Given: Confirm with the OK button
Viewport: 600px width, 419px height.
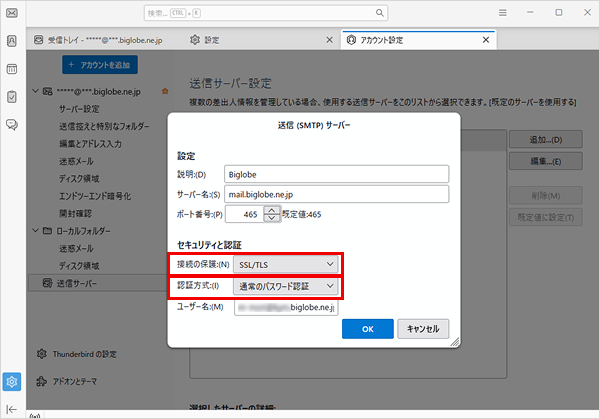Looking at the screenshot, I should click(x=368, y=329).
